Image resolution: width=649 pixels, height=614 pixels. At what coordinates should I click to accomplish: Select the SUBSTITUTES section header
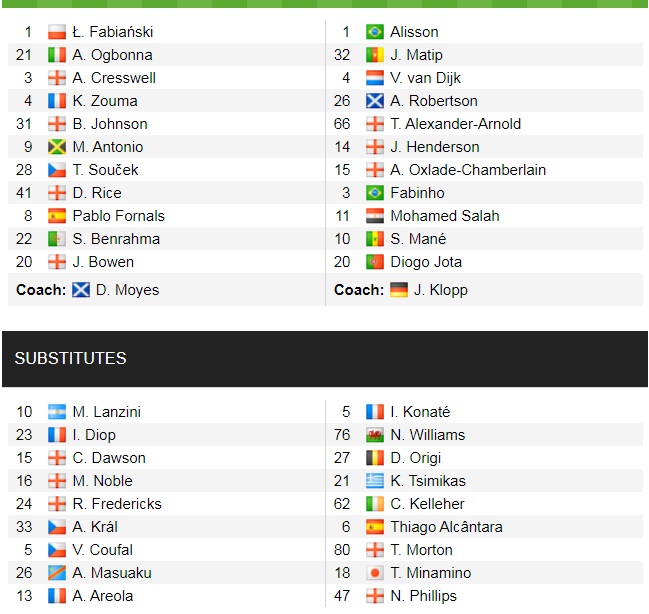71,358
